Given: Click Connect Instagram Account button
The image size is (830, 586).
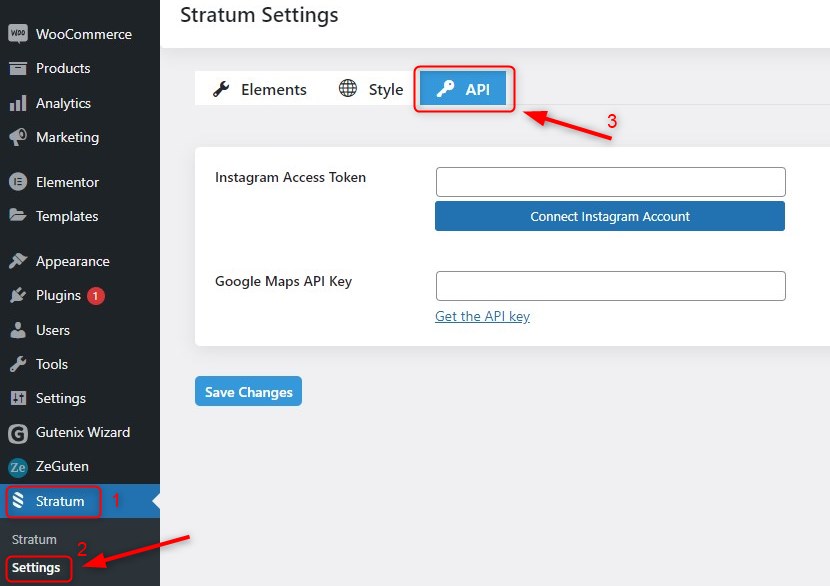Looking at the screenshot, I should pos(610,216).
